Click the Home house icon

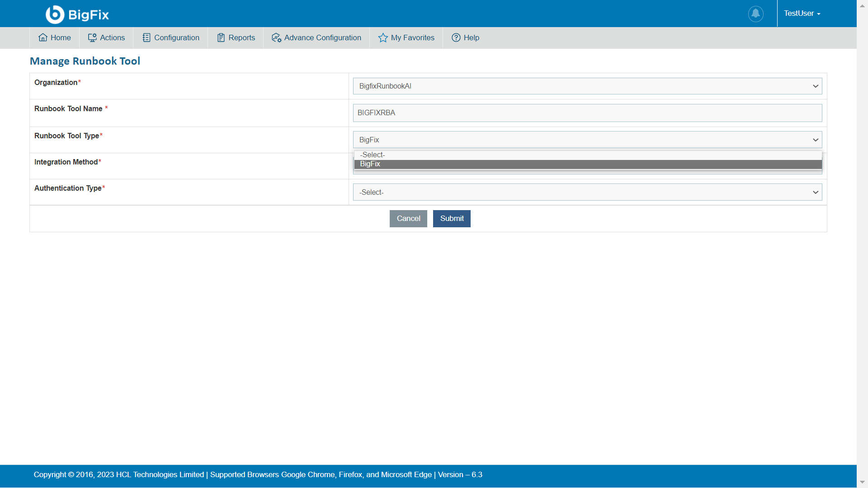tap(43, 38)
